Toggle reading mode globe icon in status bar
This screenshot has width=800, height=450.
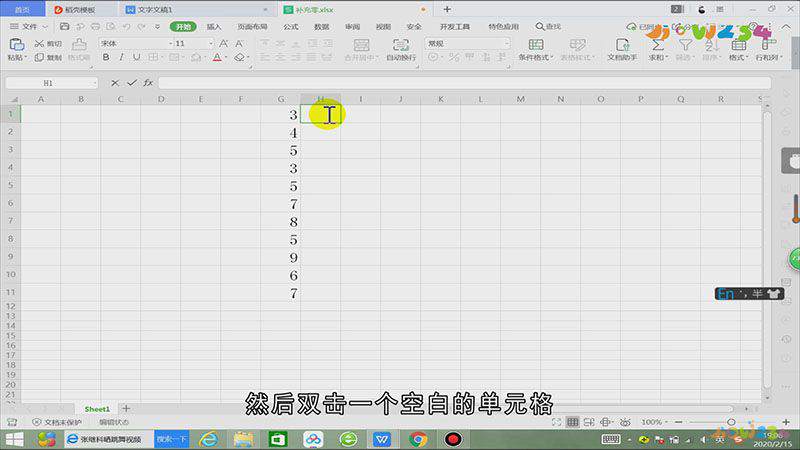tap(606, 422)
